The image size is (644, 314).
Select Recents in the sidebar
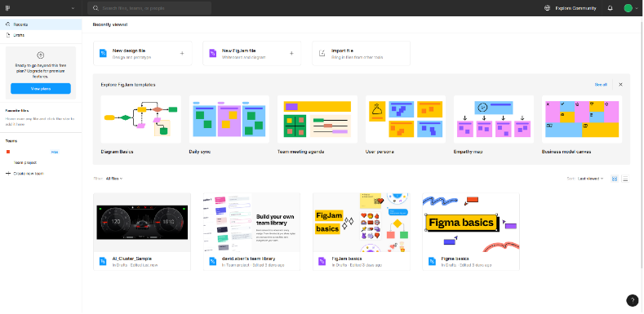click(41, 24)
